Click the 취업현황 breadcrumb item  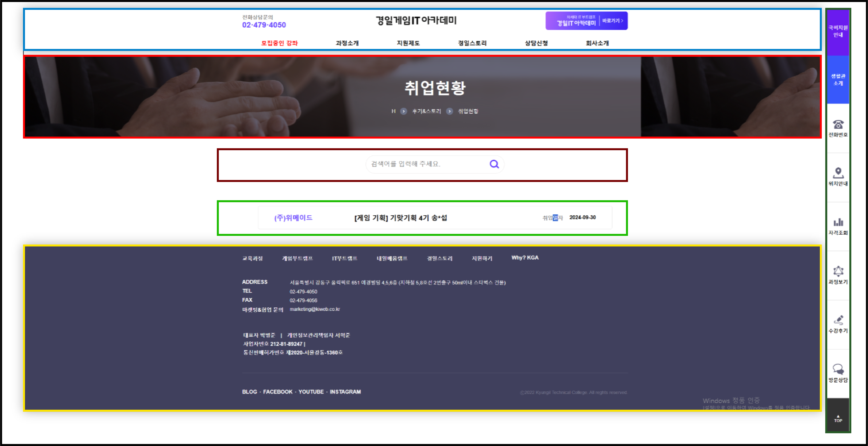(x=468, y=111)
